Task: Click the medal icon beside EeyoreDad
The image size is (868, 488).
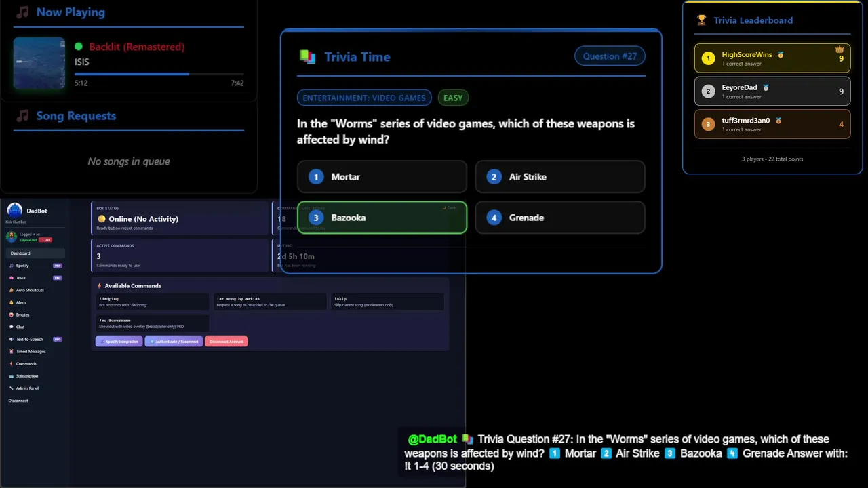Action: pyautogui.click(x=766, y=87)
